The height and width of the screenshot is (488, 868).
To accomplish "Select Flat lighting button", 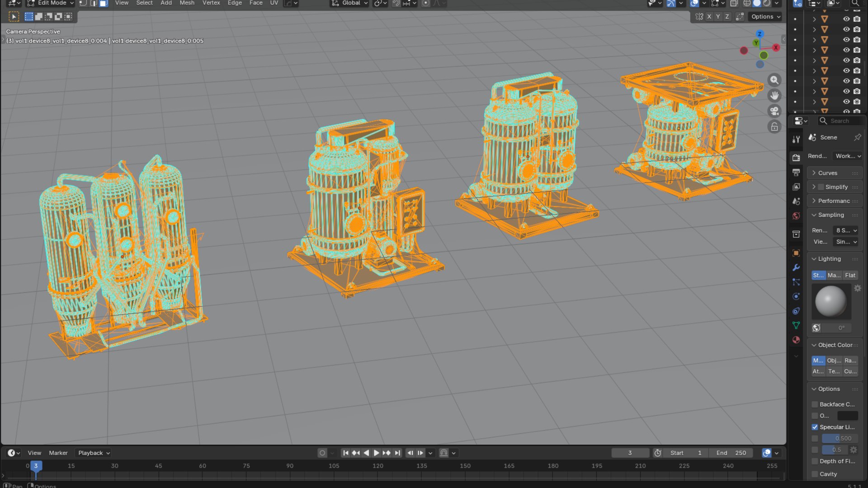I will tap(850, 275).
